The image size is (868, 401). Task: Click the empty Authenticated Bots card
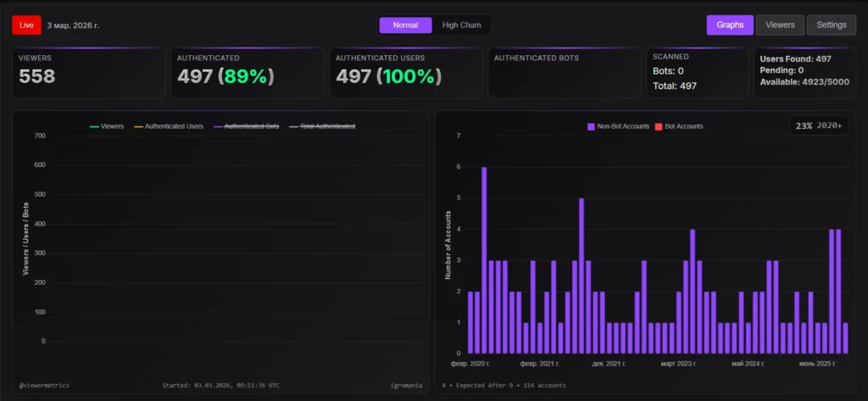point(564,72)
